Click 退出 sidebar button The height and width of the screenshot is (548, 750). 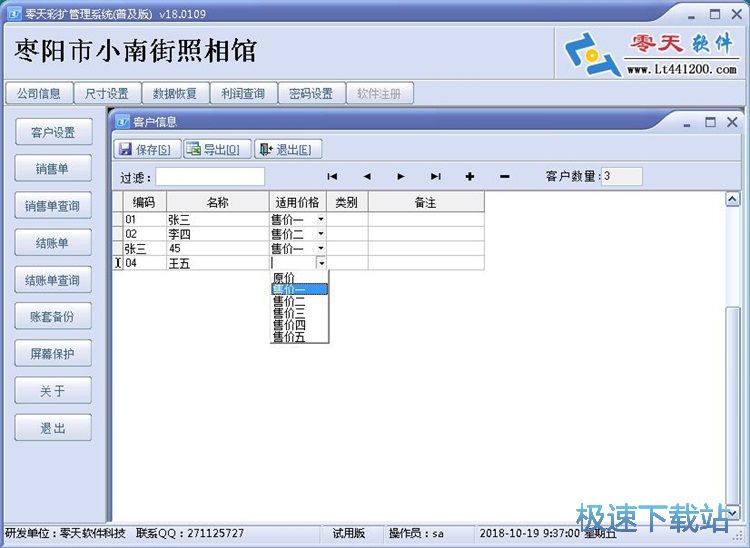[53, 428]
